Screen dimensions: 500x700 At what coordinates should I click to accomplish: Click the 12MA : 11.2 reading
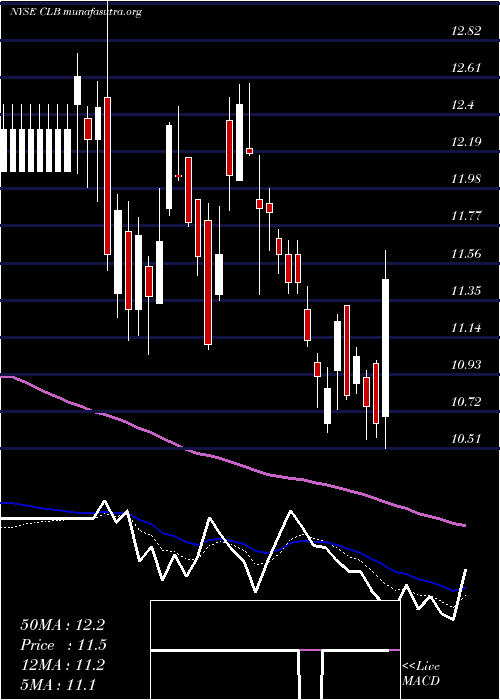click(x=62, y=664)
